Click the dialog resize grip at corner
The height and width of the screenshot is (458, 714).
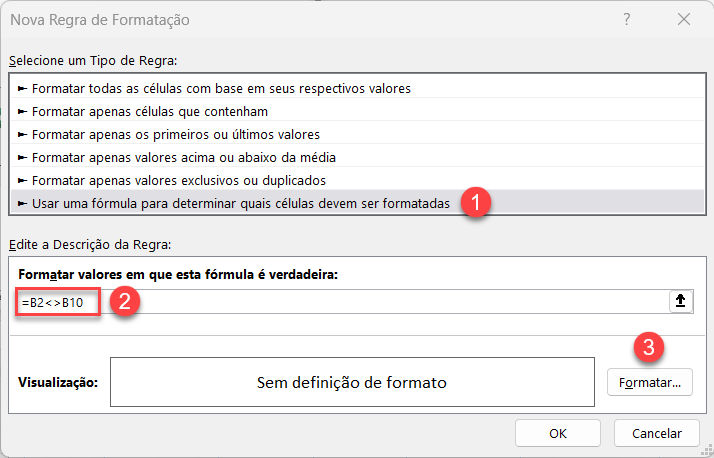[x=707, y=451]
